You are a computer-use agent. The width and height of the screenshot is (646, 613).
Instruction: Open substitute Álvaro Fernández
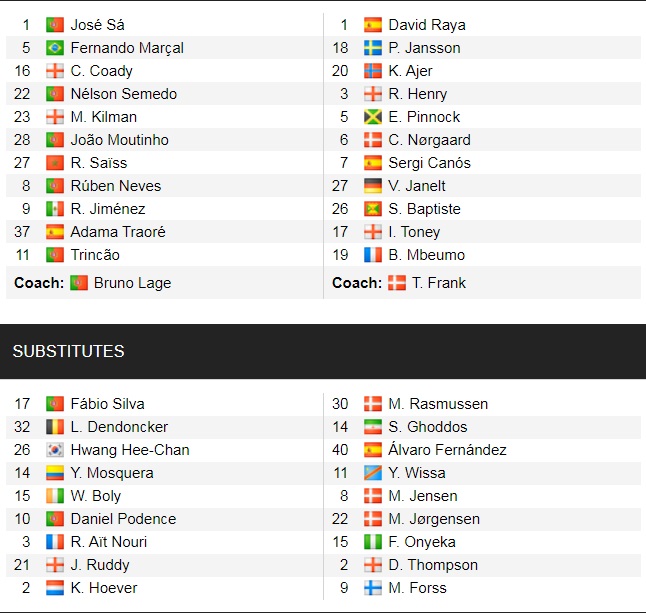[447, 450]
